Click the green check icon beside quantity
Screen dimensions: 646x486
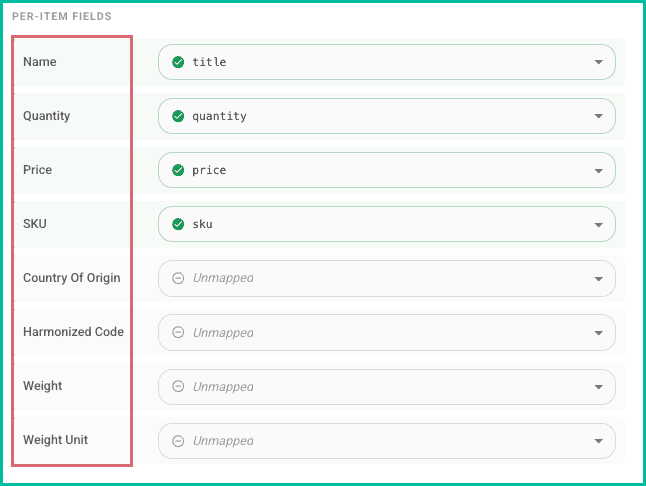coord(178,116)
